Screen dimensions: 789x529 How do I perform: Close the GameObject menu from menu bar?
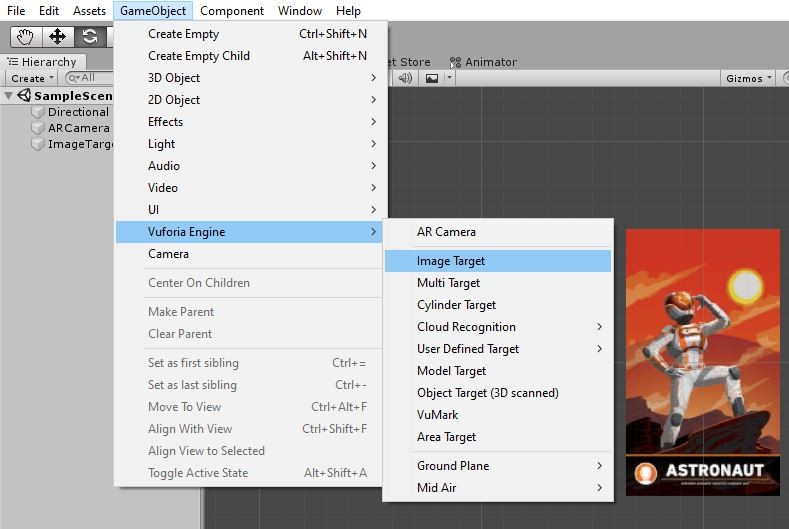click(x=153, y=11)
